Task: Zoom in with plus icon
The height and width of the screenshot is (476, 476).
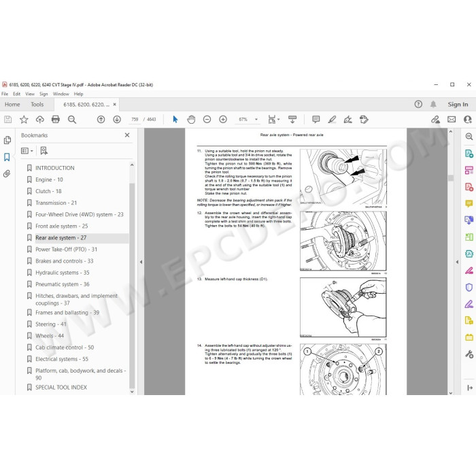Action: (223, 119)
